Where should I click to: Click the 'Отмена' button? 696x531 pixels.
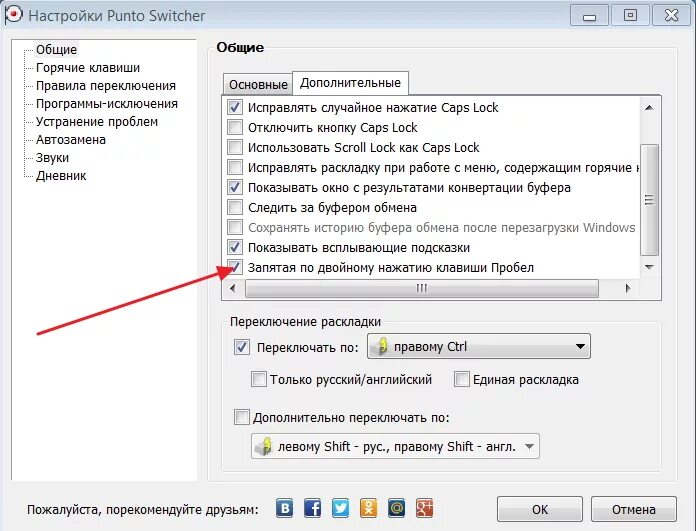click(634, 509)
